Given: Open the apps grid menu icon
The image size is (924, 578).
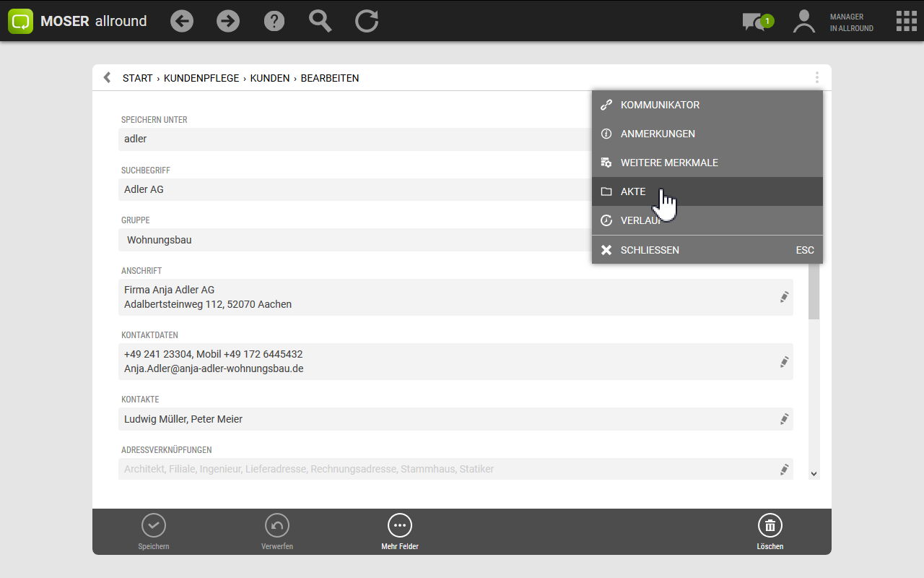Looking at the screenshot, I should tap(906, 21).
